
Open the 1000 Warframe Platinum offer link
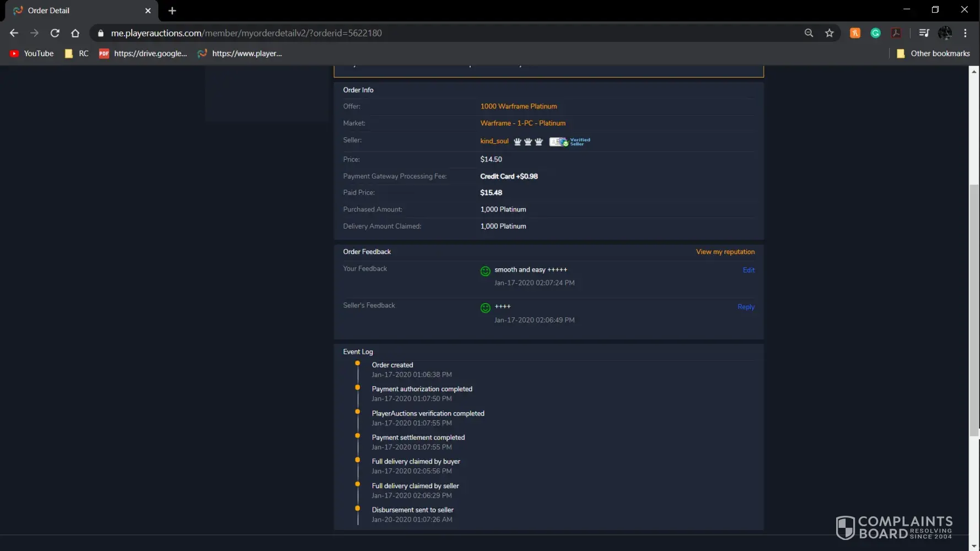[x=518, y=106]
